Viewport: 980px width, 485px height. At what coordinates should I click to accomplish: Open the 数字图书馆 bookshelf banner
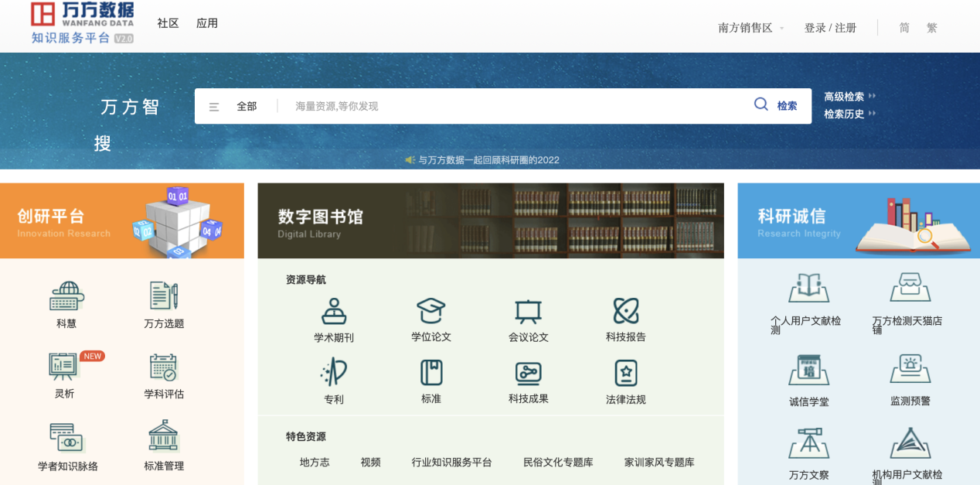coord(491,220)
